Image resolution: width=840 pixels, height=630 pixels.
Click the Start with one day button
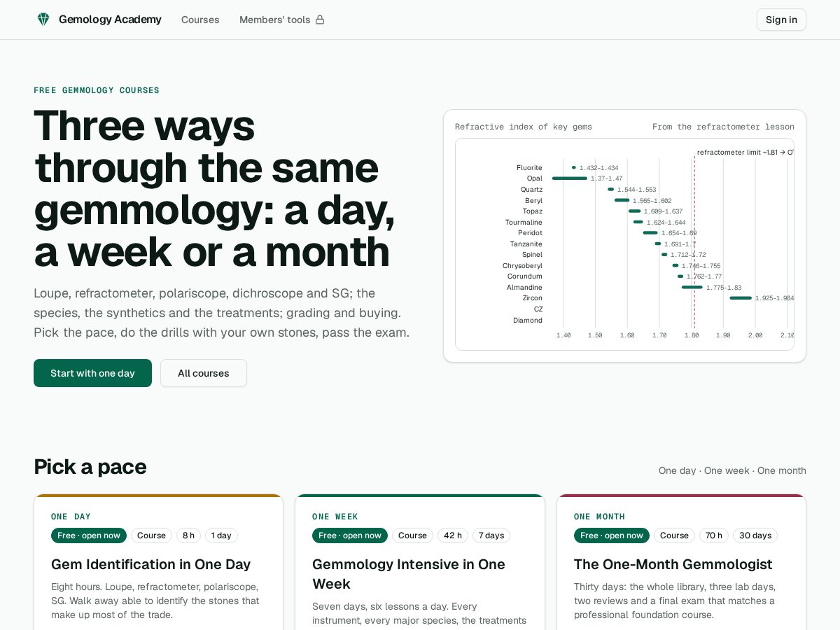click(92, 373)
